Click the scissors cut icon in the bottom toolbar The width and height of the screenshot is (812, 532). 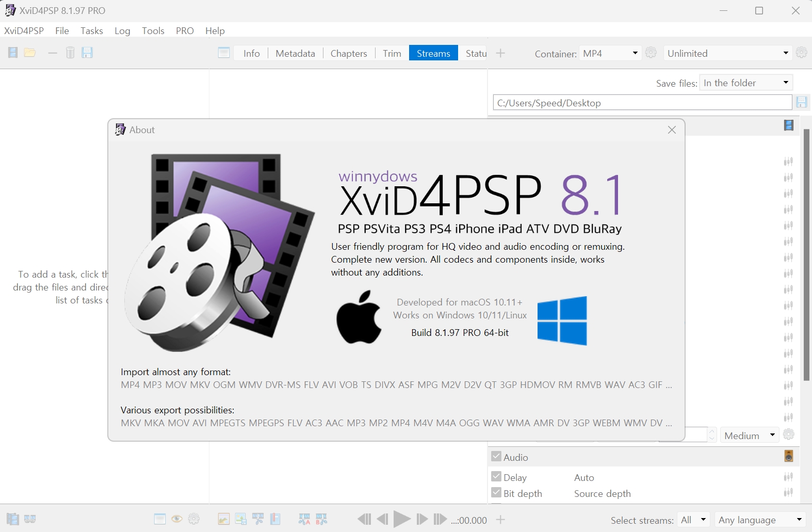pyautogui.click(x=258, y=519)
